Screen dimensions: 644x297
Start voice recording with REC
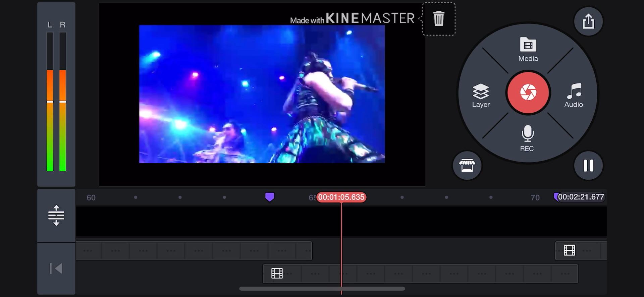pyautogui.click(x=527, y=138)
